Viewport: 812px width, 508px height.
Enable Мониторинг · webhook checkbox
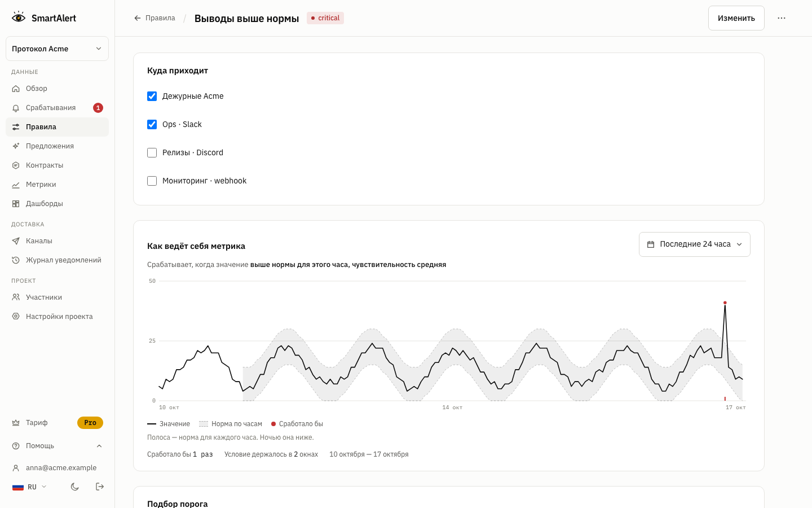tap(152, 181)
